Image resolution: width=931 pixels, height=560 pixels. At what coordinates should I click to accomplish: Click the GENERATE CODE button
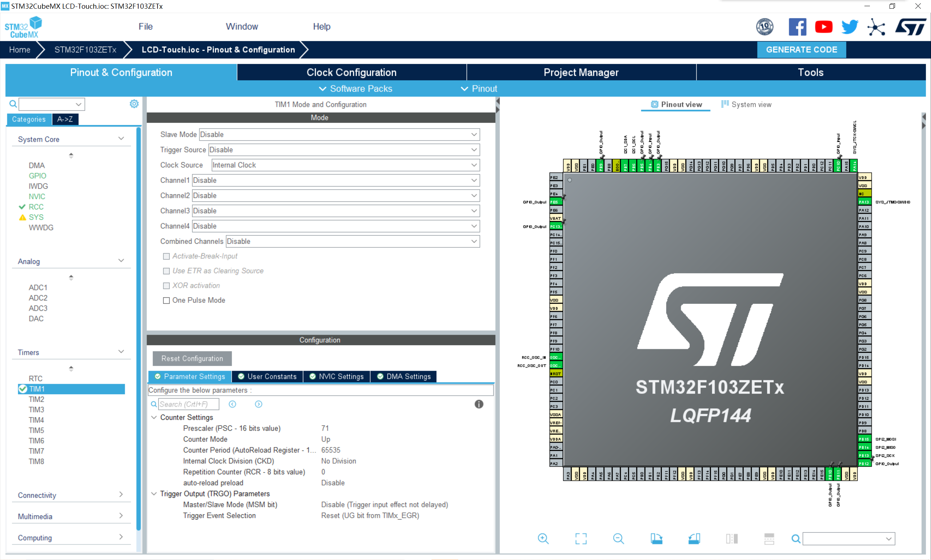click(801, 50)
